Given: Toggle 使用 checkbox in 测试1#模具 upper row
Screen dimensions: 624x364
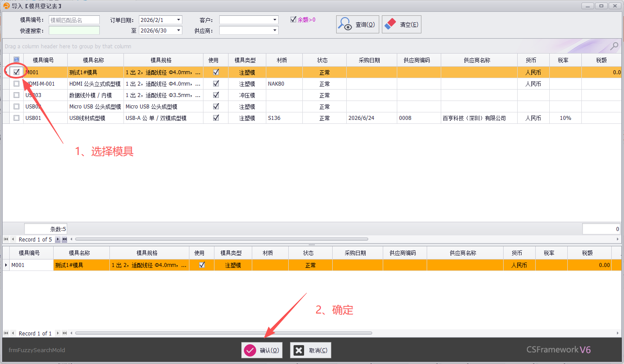Looking at the screenshot, I should point(216,72).
